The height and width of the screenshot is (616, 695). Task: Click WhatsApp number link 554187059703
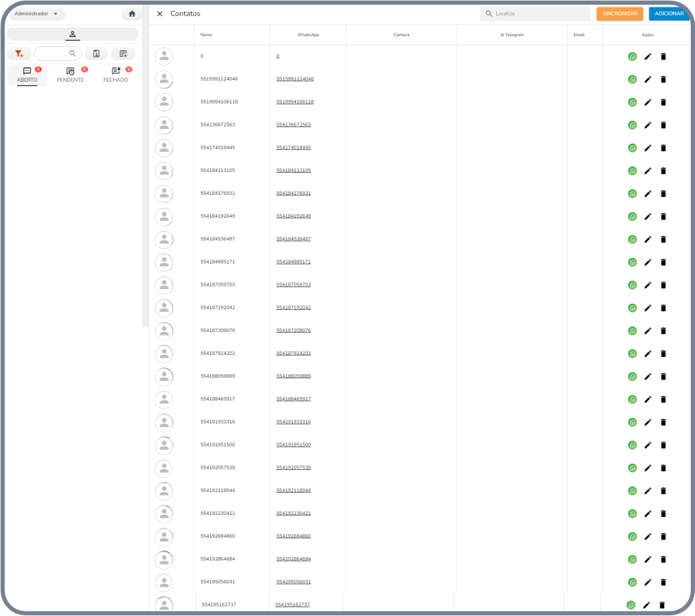293,285
